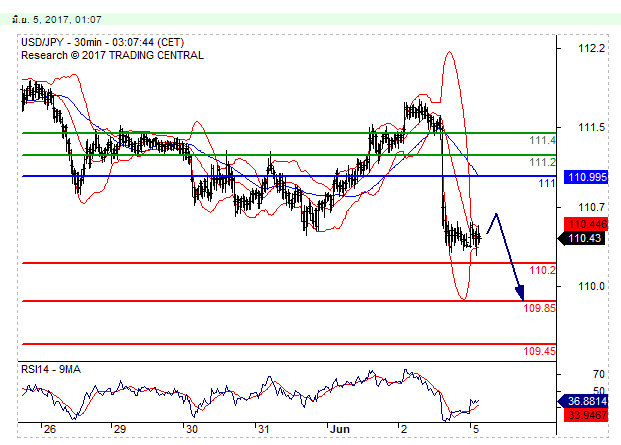Click the '2' date axis label
The image size is (621, 445).
click(404, 429)
